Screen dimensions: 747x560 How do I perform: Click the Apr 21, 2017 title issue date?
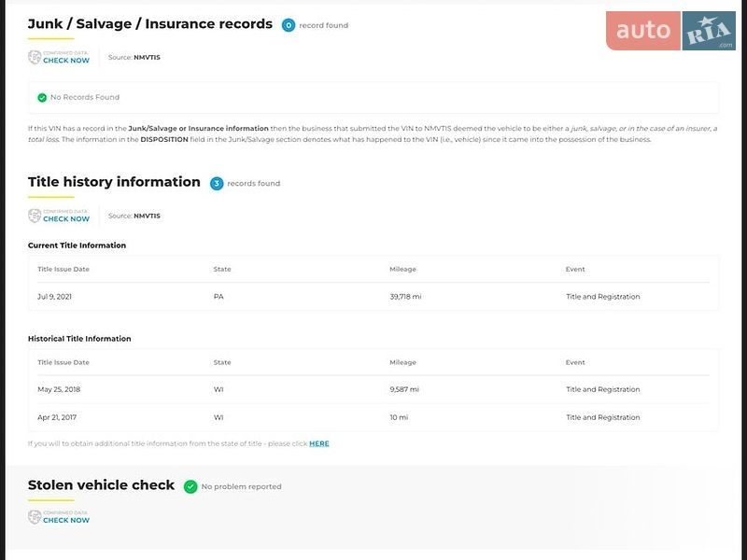[57, 417]
